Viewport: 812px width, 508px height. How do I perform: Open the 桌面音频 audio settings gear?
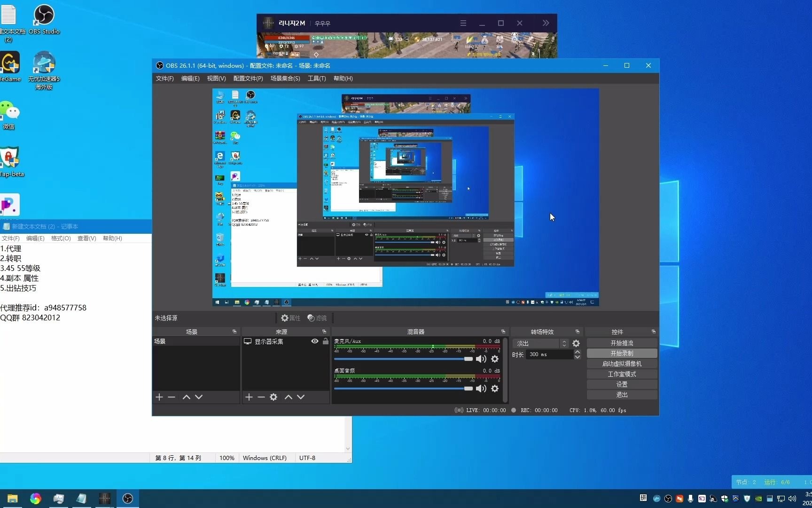[x=495, y=389]
